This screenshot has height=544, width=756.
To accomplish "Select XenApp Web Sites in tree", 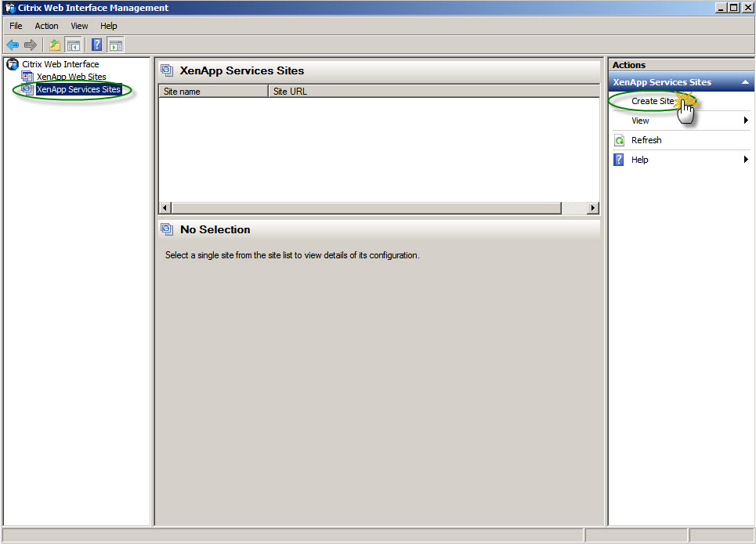I will click(71, 77).
